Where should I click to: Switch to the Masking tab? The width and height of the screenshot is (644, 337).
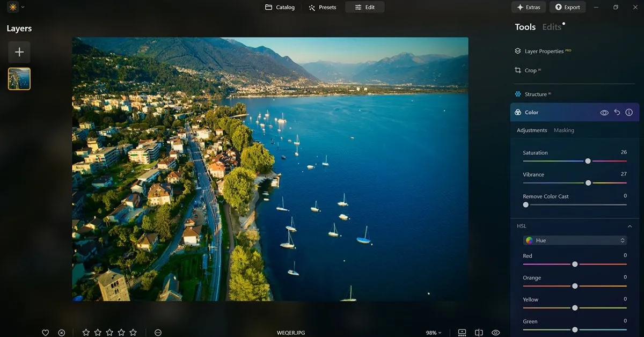[563, 130]
